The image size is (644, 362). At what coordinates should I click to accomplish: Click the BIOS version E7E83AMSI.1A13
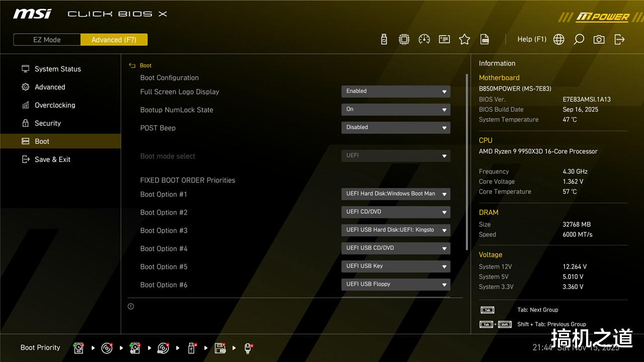coord(587,100)
